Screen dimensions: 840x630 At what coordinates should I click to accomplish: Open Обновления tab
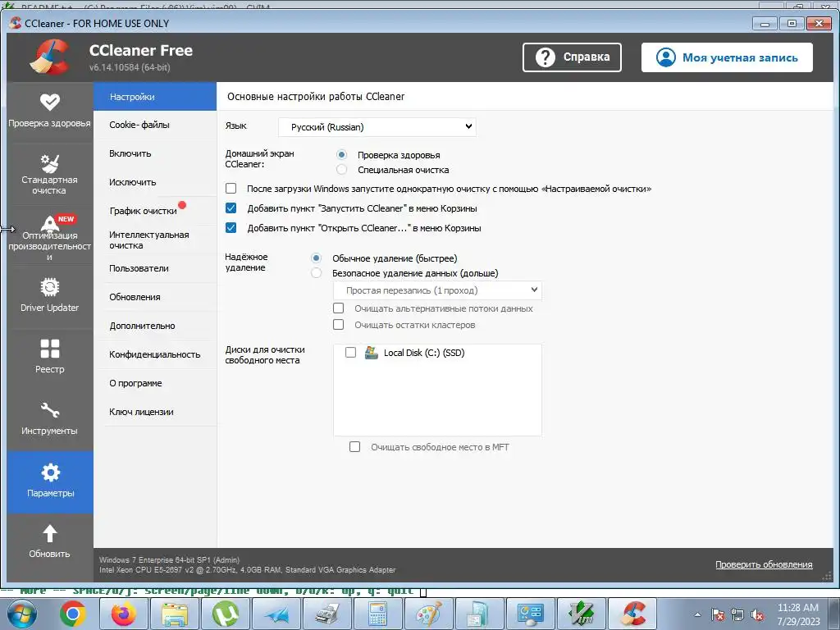(x=155, y=297)
